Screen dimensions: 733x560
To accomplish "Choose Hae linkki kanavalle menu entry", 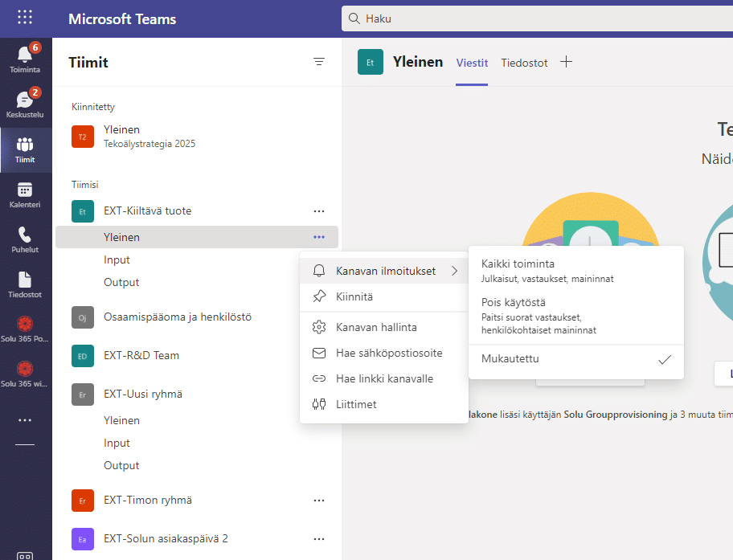I will click(384, 378).
